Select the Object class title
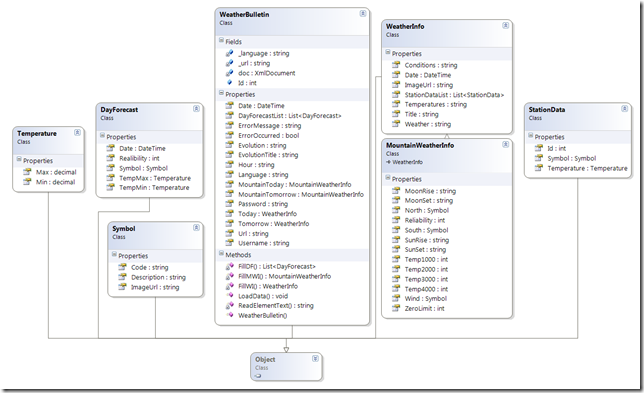The height and width of the screenshot is (393, 644). click(265, 359)
